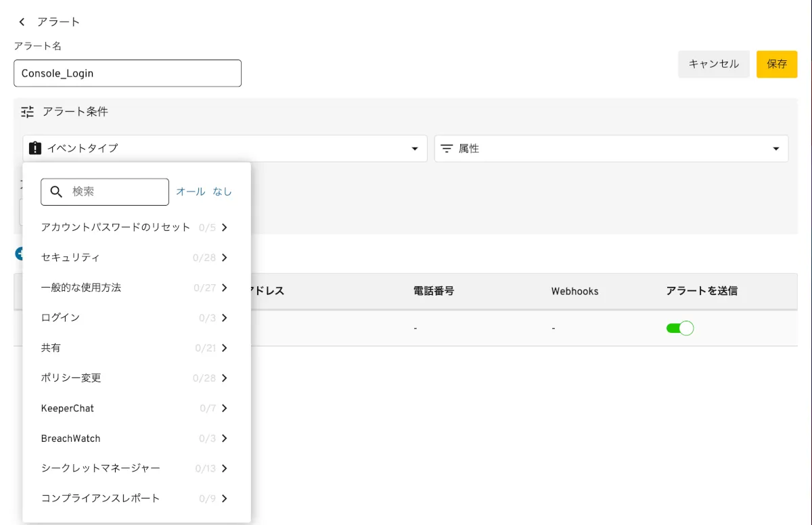Expand the BreachWatch chevron arrow

[x=225, y=438]
